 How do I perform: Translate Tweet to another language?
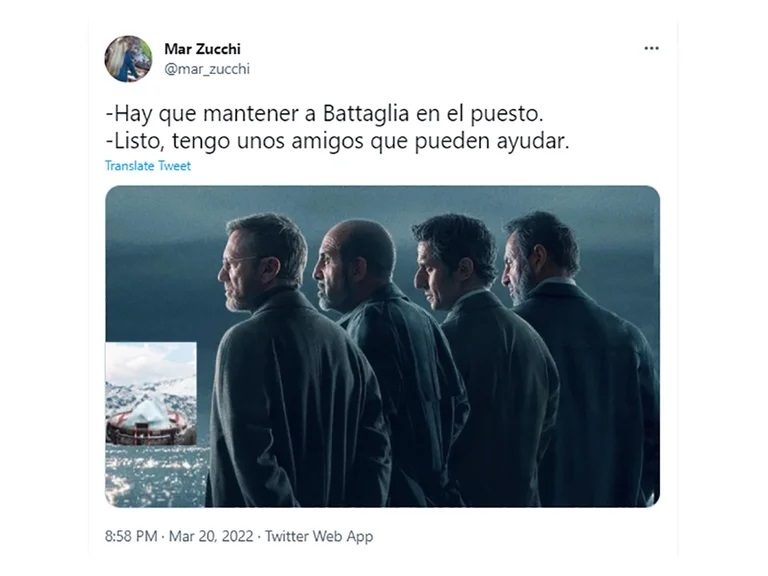pyautogui.click(x=148, y=166)
